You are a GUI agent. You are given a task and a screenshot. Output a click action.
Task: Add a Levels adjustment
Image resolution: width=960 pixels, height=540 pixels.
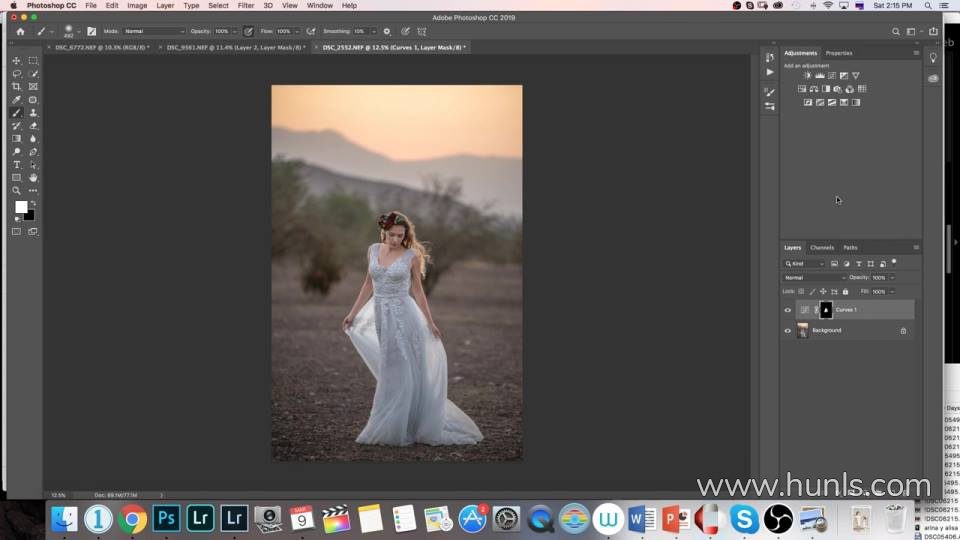click(820, 75)
